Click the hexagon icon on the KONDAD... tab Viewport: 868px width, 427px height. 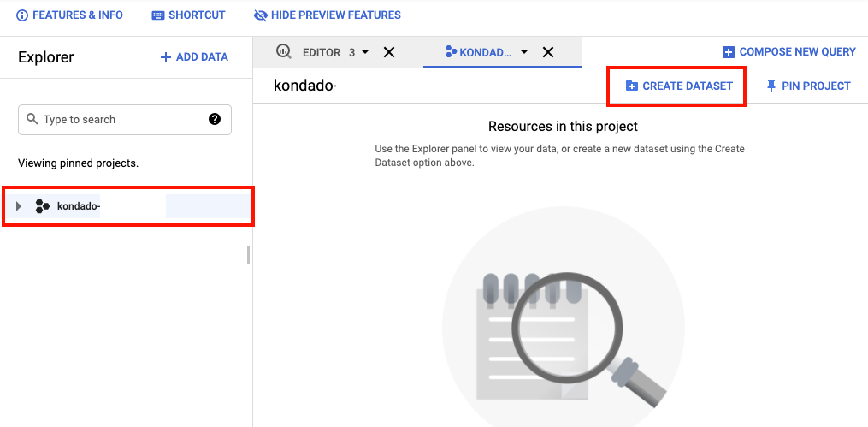click(x=452, y=52)
